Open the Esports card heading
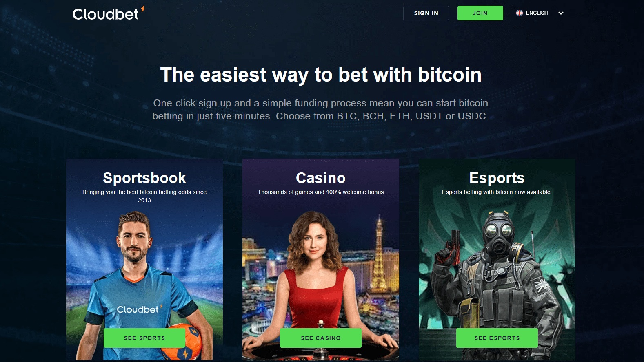The image size is (644, 362). (497, 178)
